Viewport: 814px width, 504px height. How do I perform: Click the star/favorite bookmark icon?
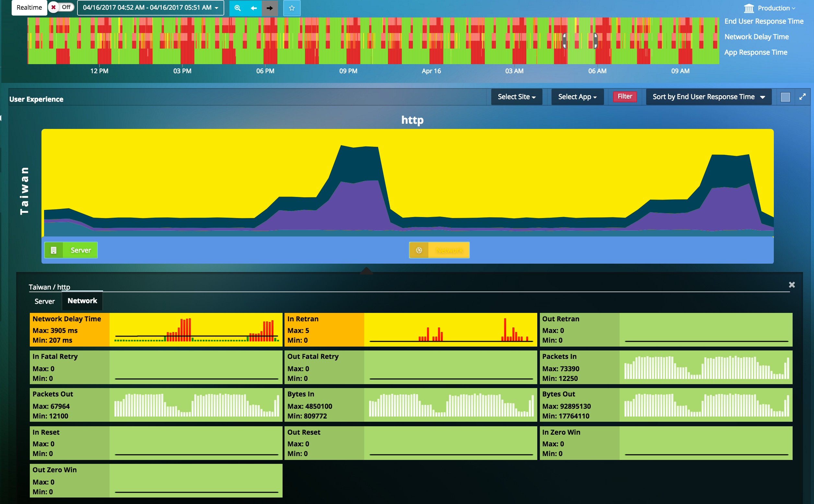point(292,7)
